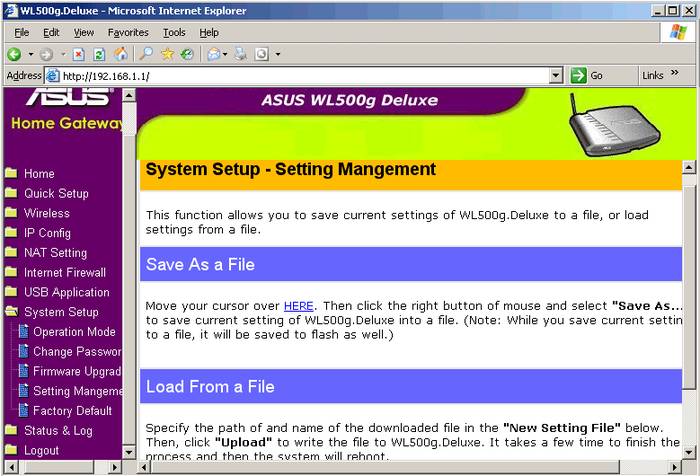Open Wireless in the sidebar
Screen dimensions: 700x476
tap(47, 213)
